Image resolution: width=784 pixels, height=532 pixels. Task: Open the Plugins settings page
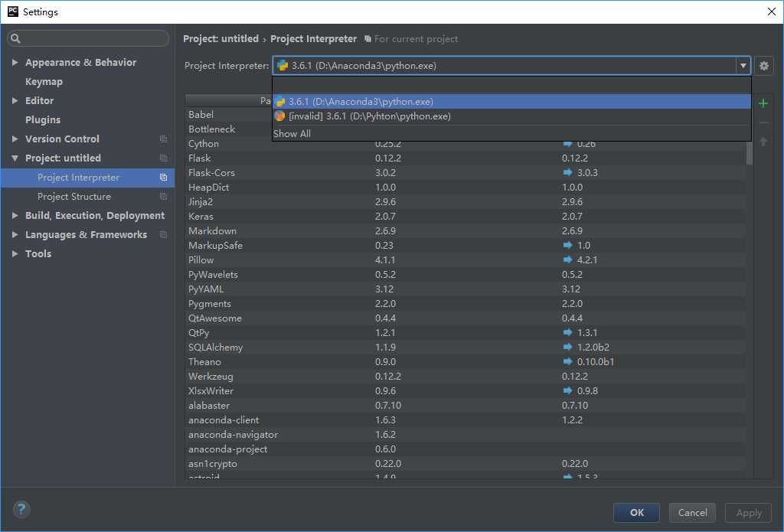(43, 119)
